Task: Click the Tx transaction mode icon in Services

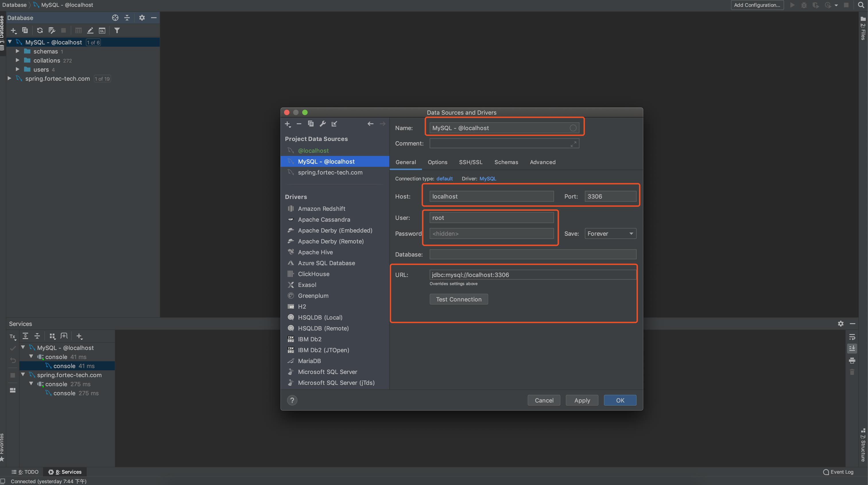Action: point(13,336)
